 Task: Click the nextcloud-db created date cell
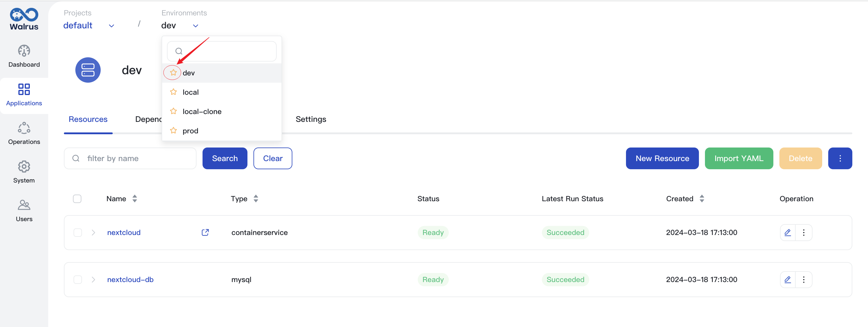[x=701, y=279]
